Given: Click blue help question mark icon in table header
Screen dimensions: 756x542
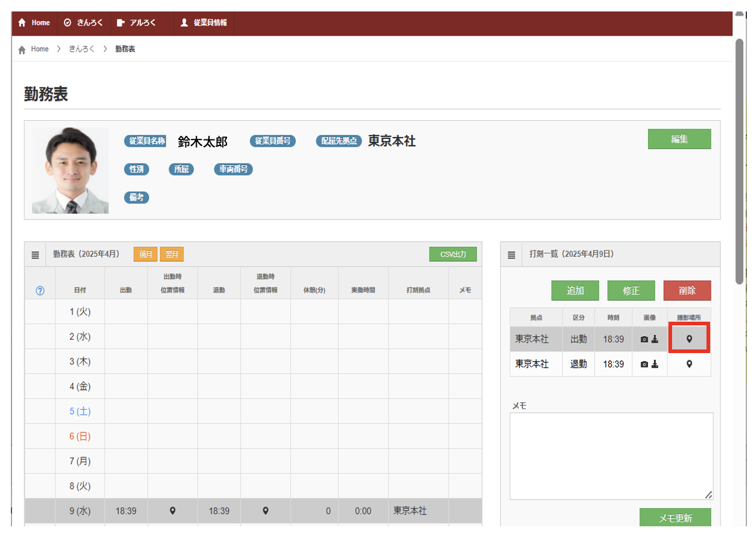Looking at the screenshot, I should pyautogui.click(x=40, y=290).
